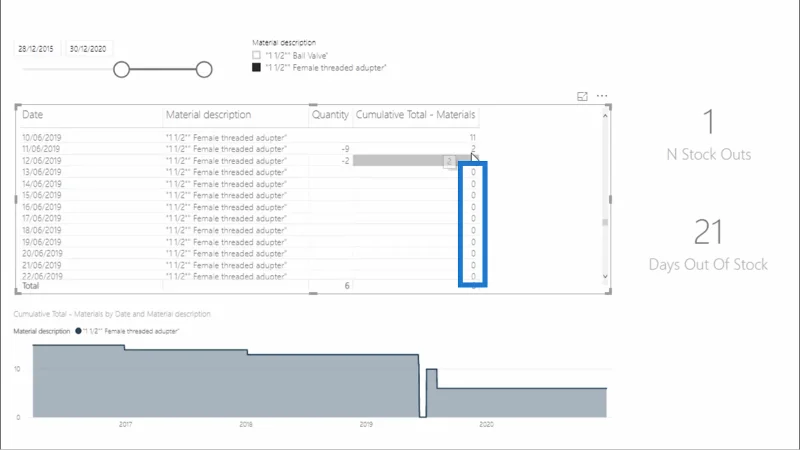Click the Days Out Of Stock card

pyautogui.click(x=708, y=245)
